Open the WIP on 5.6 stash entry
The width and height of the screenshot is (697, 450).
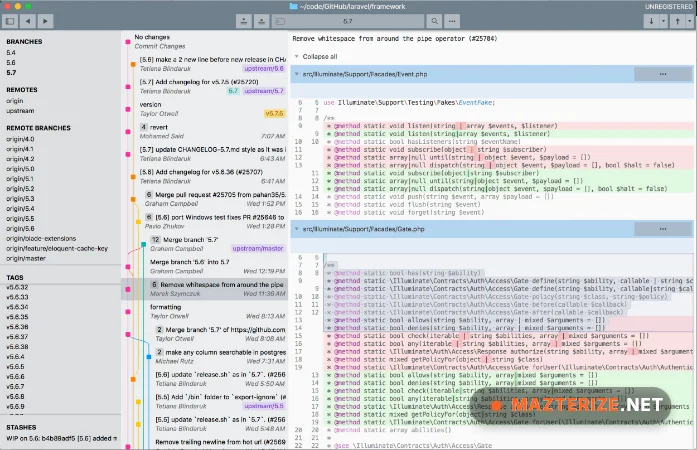click(61, 438)
